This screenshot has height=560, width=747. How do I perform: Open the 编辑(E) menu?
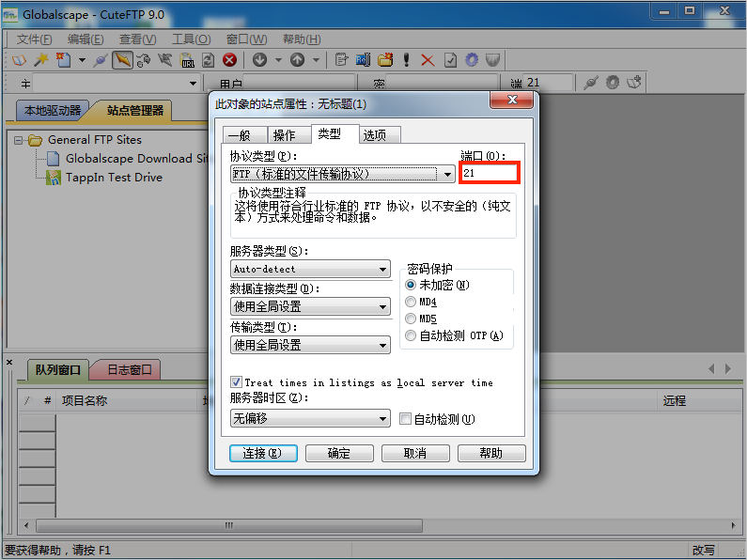coord(86,39)
